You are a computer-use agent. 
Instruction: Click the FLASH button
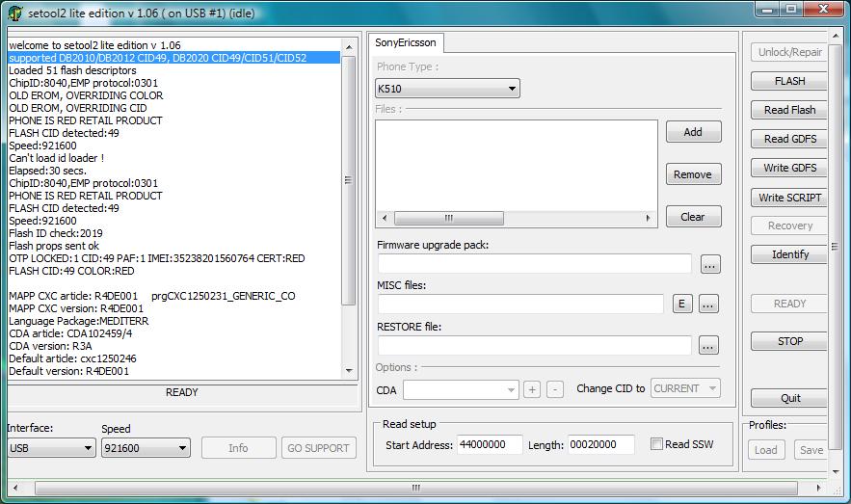[x=789, y=81]
